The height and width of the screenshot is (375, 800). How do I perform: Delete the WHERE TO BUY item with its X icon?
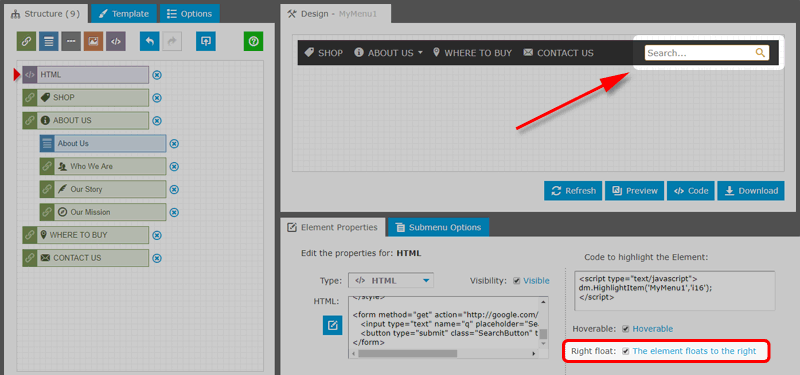157,235
